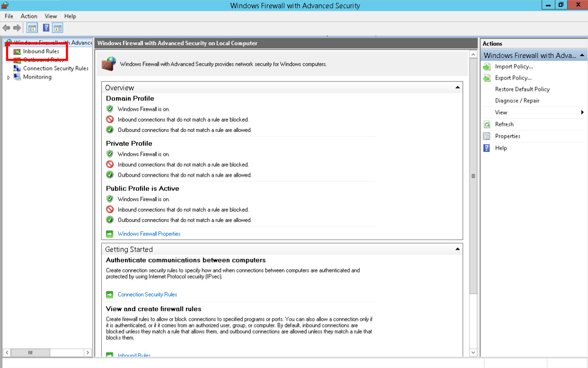588x368 pixels.
Task: Click green arrow beside Windows Firewall Properties
Action: tap(110, 234)
